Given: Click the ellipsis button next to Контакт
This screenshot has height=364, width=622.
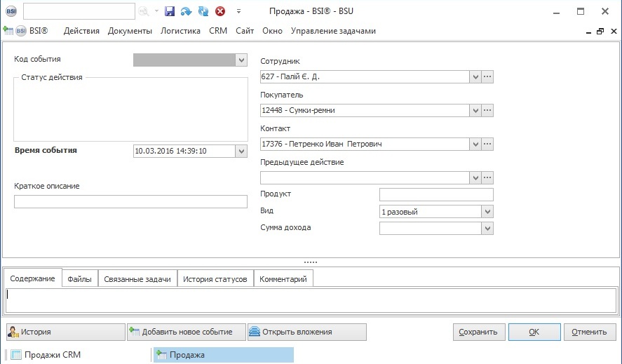Looking at the screenshot, I should click(487, 144).
